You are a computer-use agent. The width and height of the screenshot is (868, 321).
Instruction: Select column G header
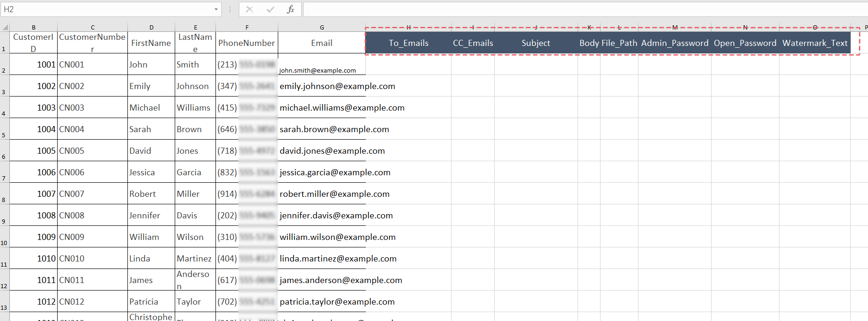322,27
